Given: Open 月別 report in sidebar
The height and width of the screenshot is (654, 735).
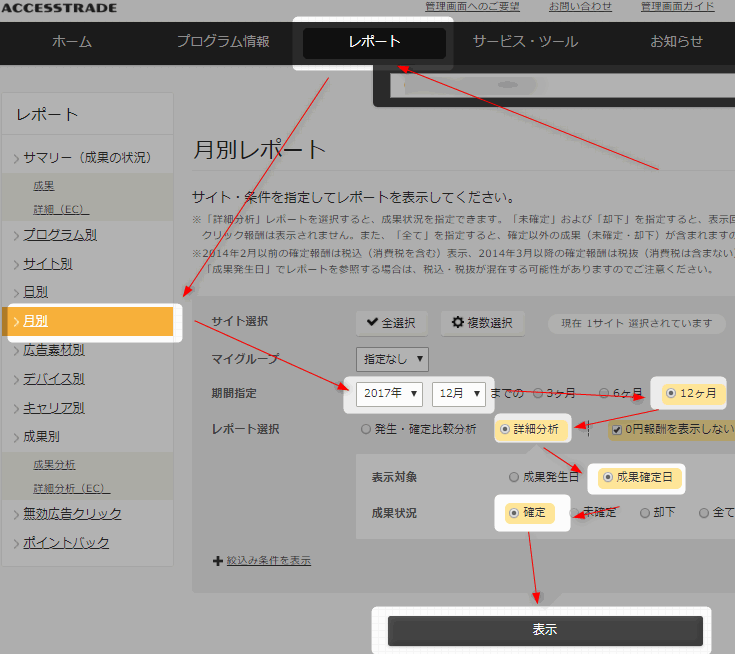Looking at the screenshot, I should pyautogui.click(x=36, y=321).
